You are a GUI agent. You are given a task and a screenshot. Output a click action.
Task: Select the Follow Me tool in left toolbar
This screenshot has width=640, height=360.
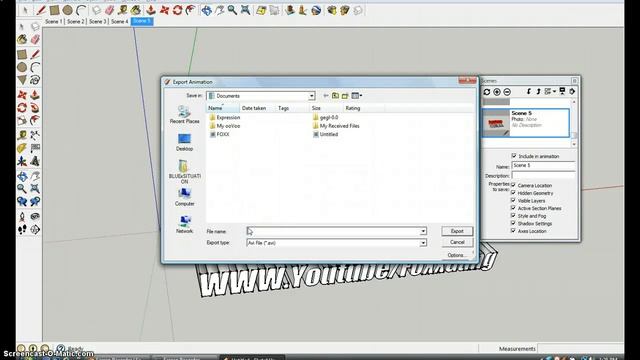[35, 108]
